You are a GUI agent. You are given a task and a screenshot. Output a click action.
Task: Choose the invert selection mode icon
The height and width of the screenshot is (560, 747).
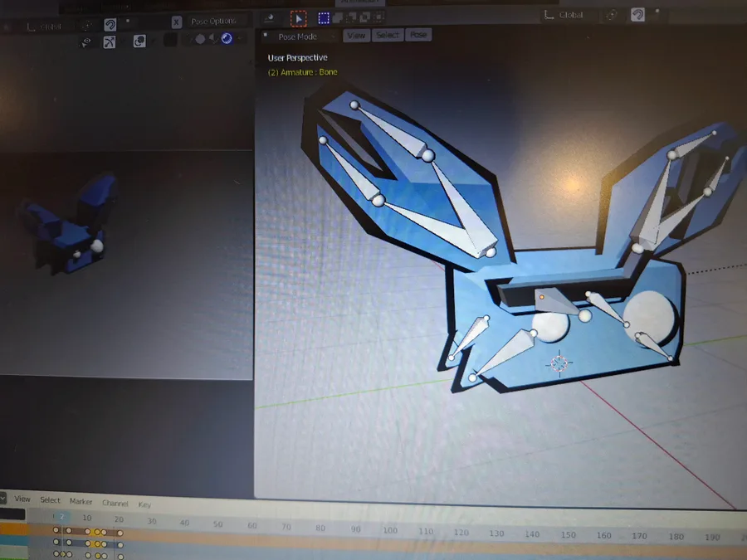pos(365,17)
